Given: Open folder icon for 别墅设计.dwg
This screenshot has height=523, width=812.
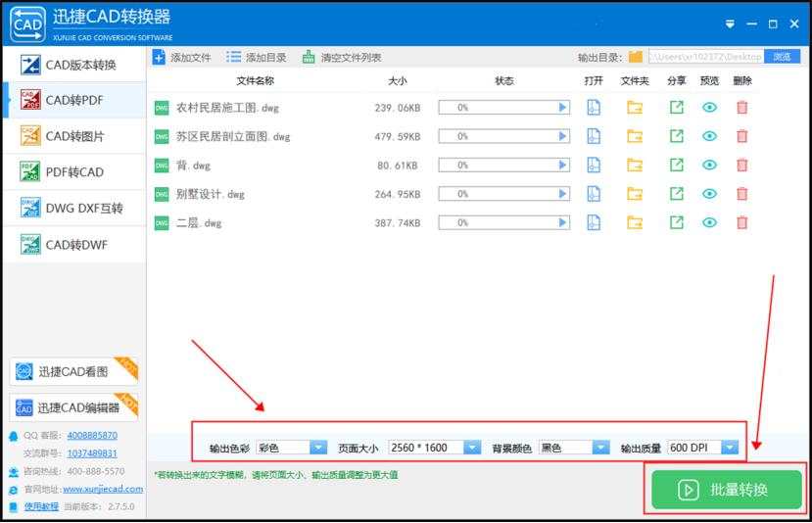Looking at the screenshot, I should coord(635,194).
